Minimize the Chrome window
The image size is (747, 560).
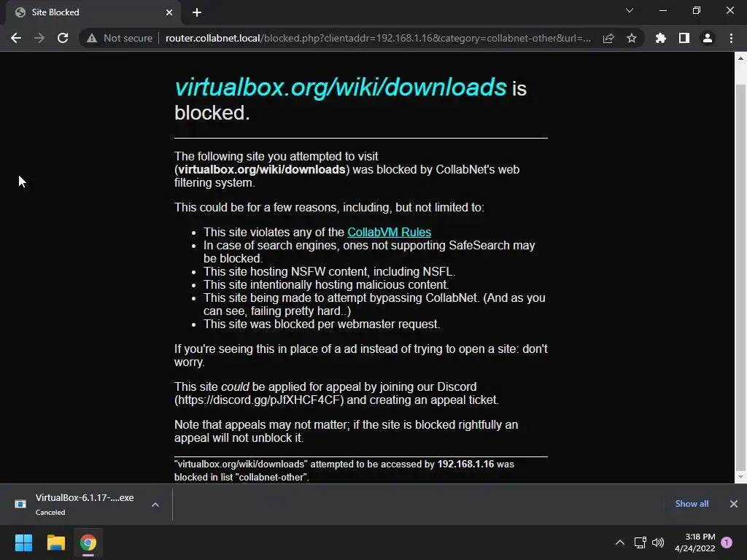[x=662, y=10]
